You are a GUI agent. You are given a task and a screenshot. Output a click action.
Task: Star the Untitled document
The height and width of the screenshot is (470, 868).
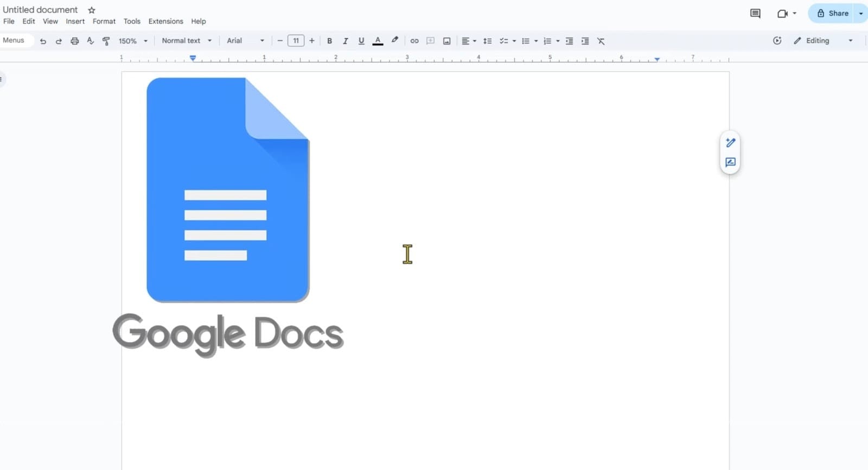pos(92,10)
